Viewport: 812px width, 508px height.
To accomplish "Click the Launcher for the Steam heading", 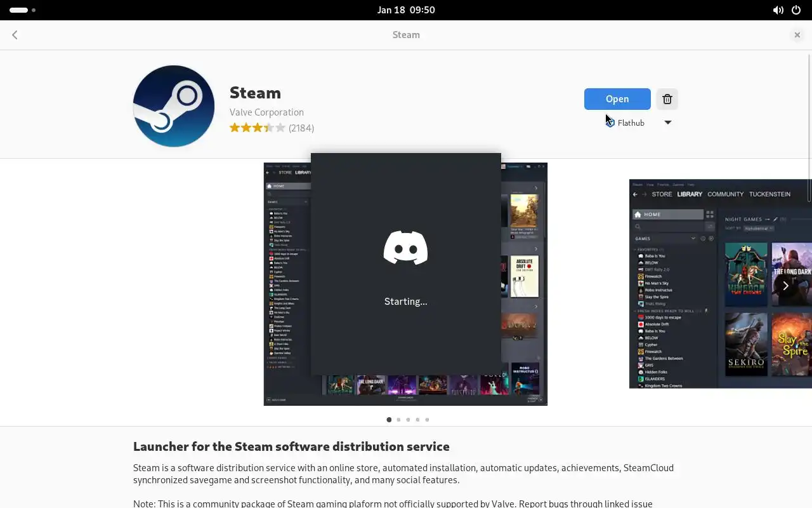I will [x=291, y=446].
